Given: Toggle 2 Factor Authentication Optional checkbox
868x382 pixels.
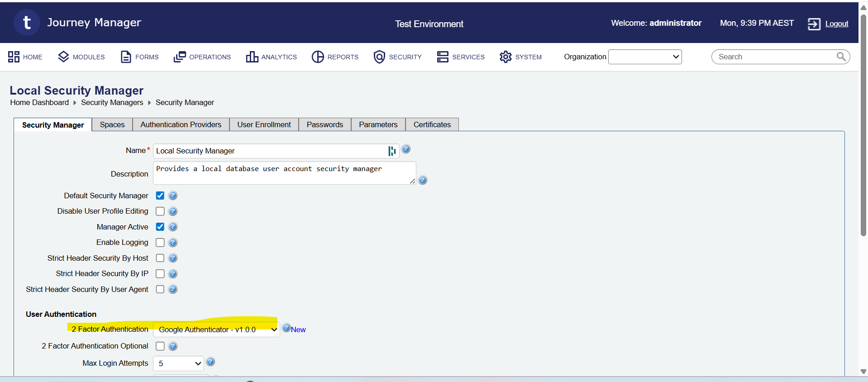Looking at the screenshot, I should (160, 346).
